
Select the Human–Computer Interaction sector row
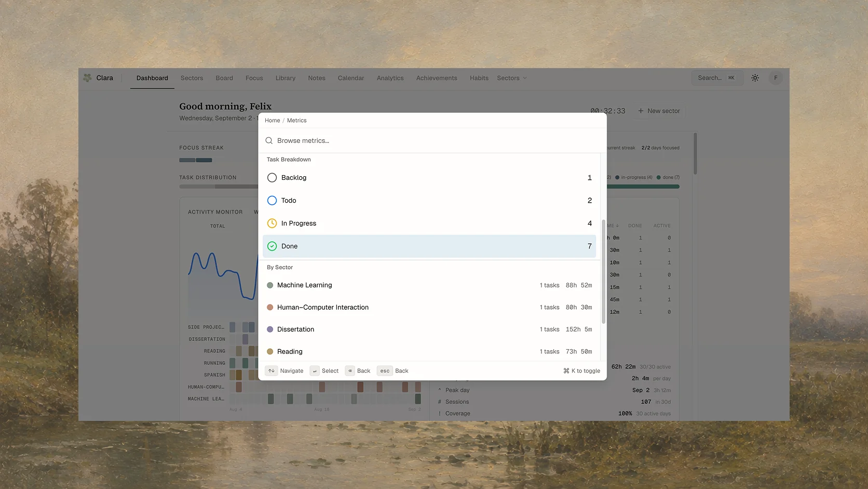(x=429, y=308)
